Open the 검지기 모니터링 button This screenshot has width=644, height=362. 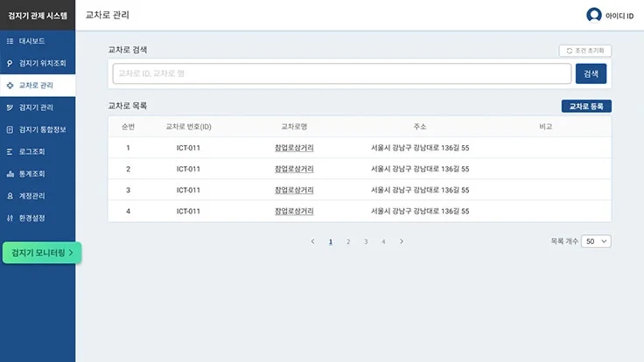click(42, 253)
